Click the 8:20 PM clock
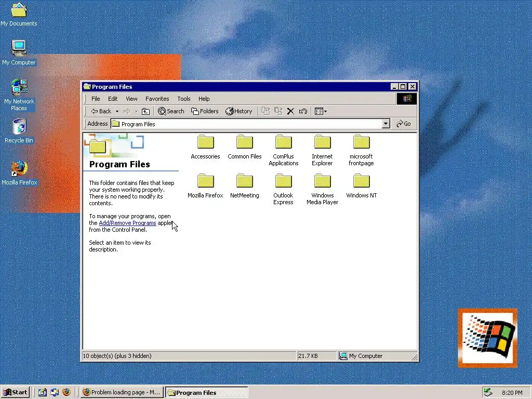The width and height of the screenshot is (532, 399). 512,393
